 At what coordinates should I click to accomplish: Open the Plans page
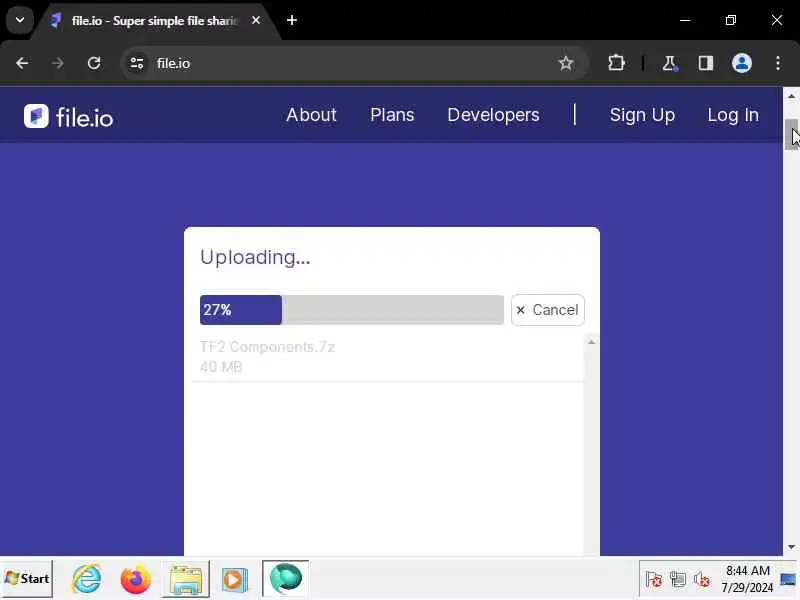click(392, 115)
